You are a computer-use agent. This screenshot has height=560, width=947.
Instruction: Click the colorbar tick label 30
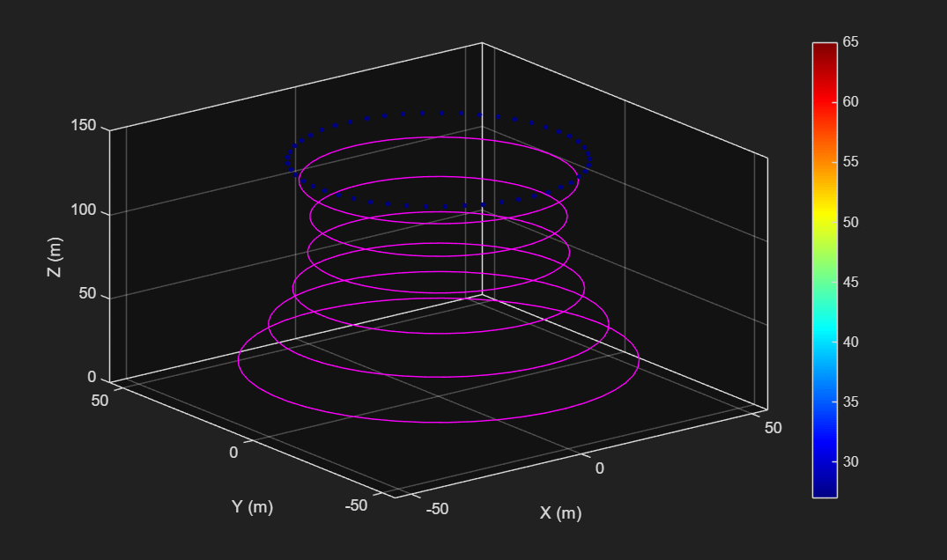point(850,462)
